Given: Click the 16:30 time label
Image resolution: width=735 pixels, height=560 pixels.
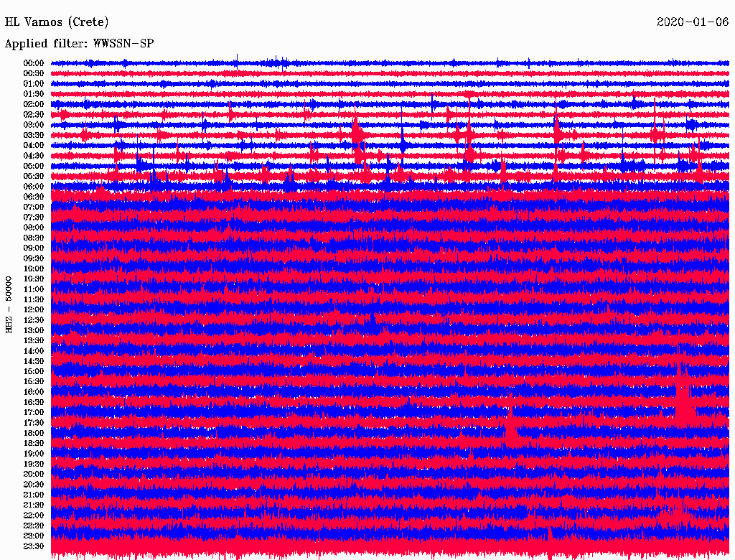Looking at the screenshot, I should (x=34, y=402).
